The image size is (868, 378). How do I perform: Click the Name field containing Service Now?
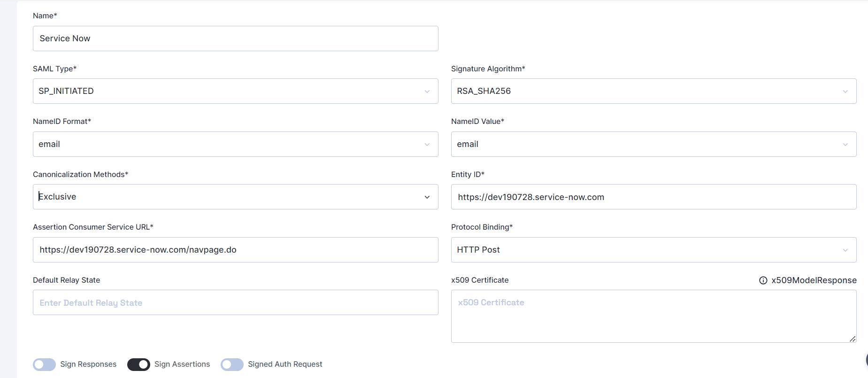235,39
